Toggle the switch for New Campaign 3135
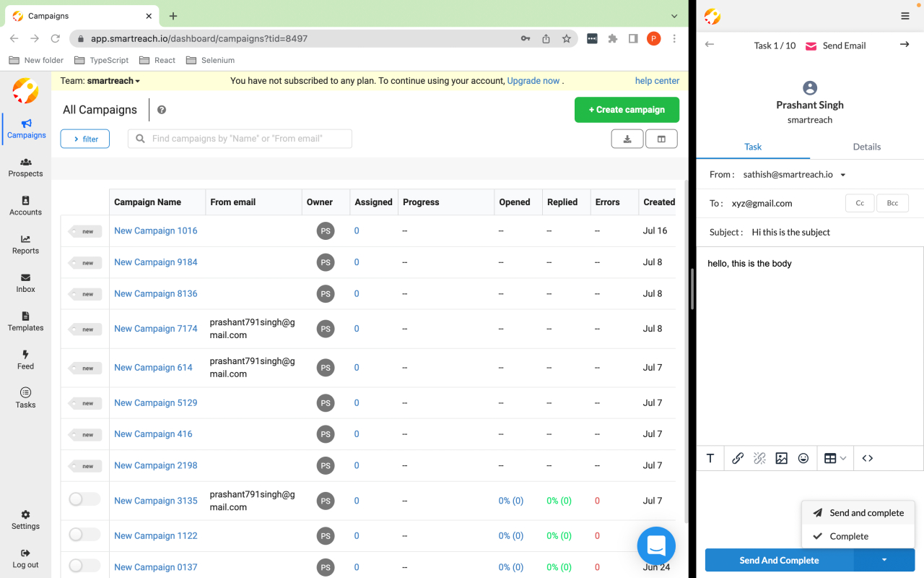This screenshot has width=924, height=578. (x=84, y=499)
